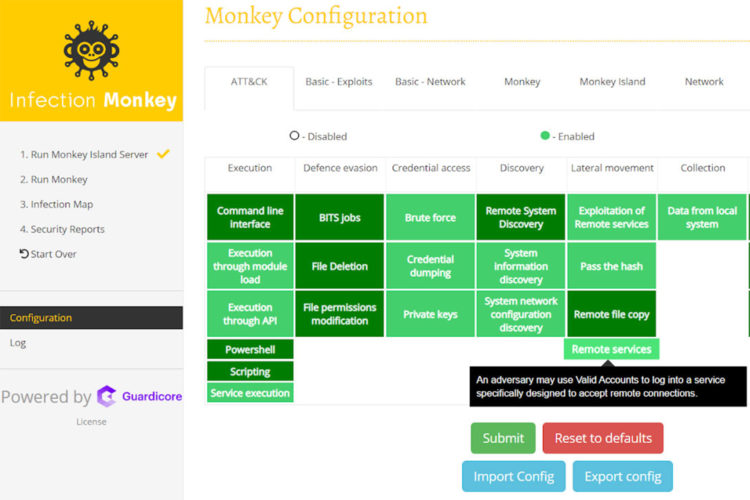Click the Infection Monkey logo icon
Screen dimensions: 750x500
point(91,50)
